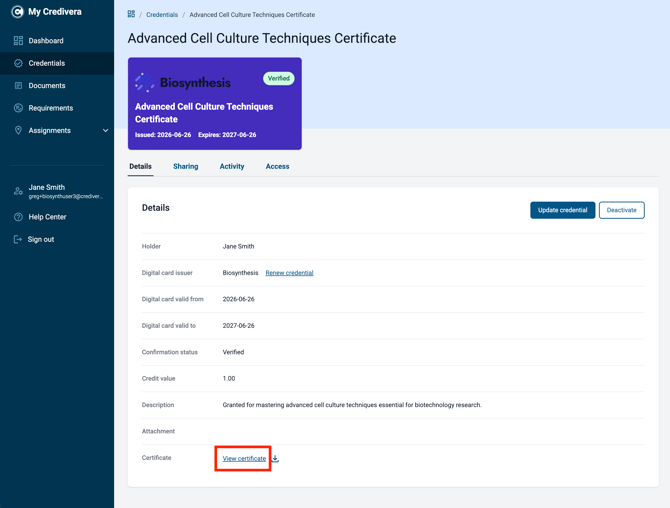This screenshot has height=508, width=670.
Task: Click the Requirements sidebar icon
Action: pyautogui.click(x=18, y=108)
